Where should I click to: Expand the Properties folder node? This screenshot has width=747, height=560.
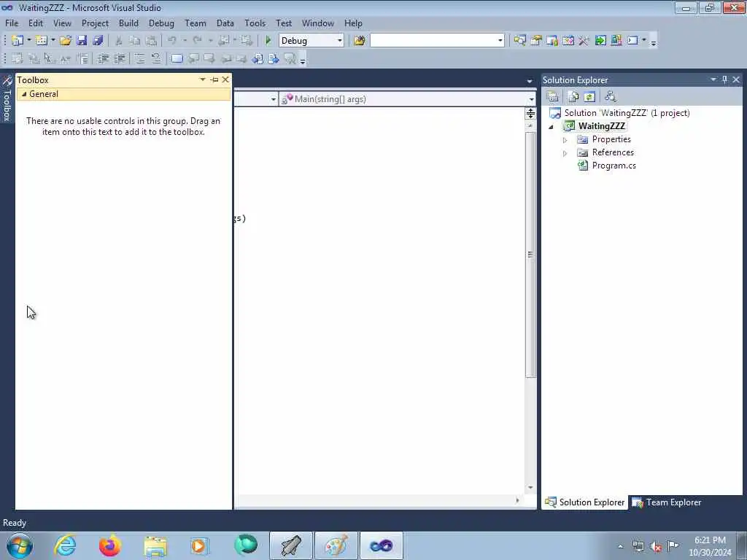[565, 140]
